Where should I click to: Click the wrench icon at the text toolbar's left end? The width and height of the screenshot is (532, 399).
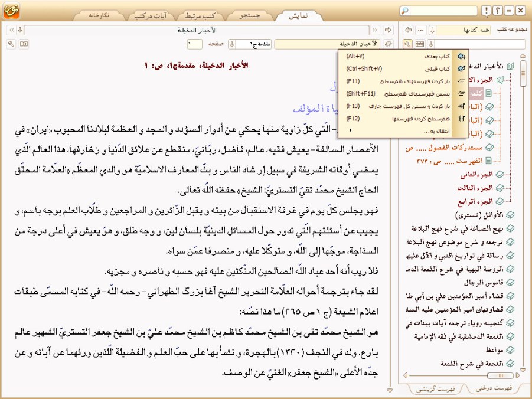click(x=11, y=44)
